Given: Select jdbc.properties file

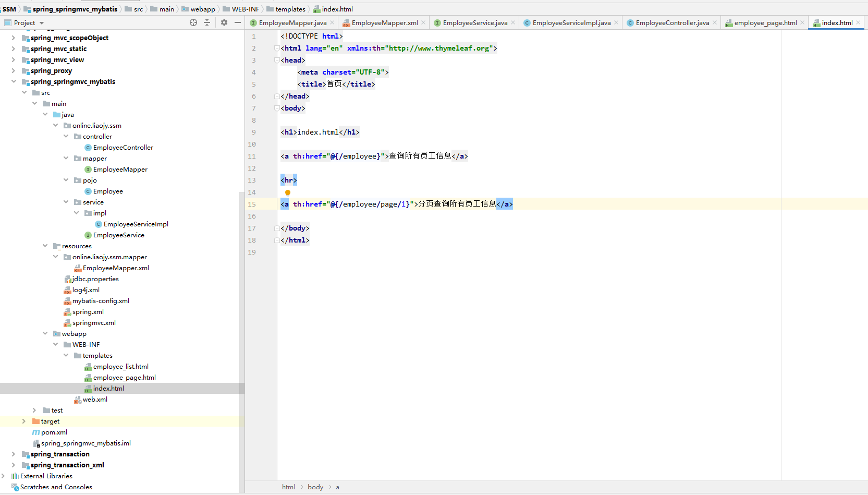Looking at the screenshot, I should coord(95,279).
